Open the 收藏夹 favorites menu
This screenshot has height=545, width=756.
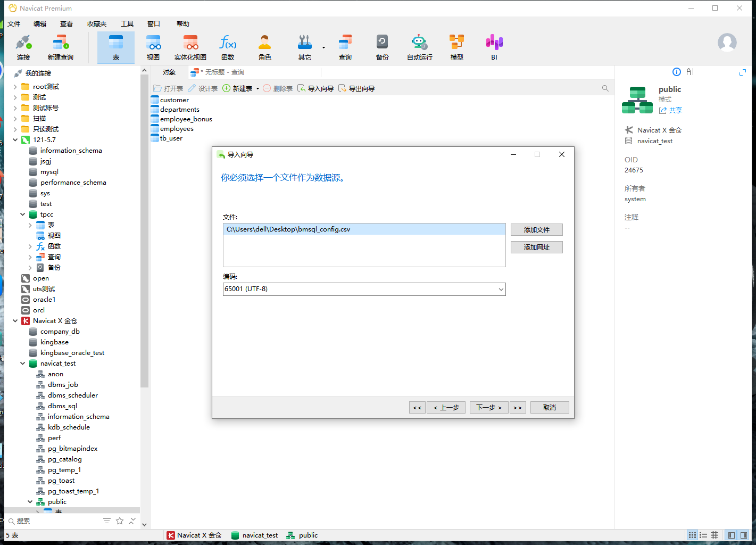click(x=97, y=24)
